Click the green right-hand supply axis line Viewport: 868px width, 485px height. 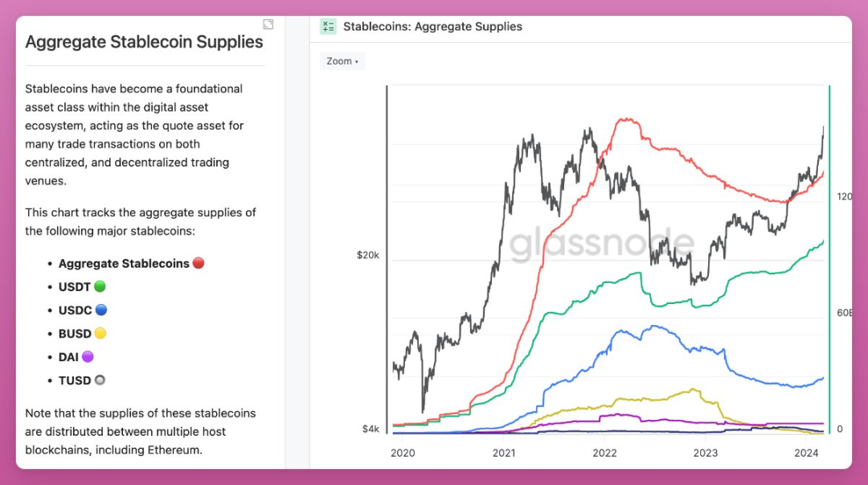(829, 260)
